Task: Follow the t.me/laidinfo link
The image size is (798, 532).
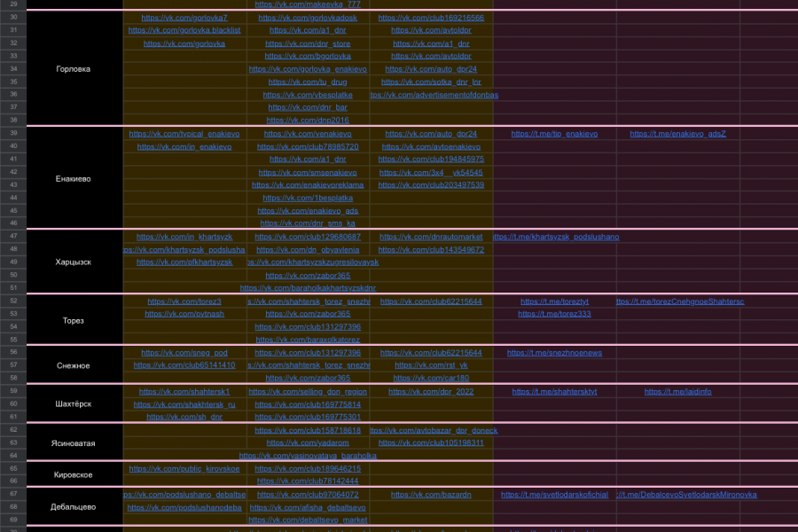Action: click(678, 392)
